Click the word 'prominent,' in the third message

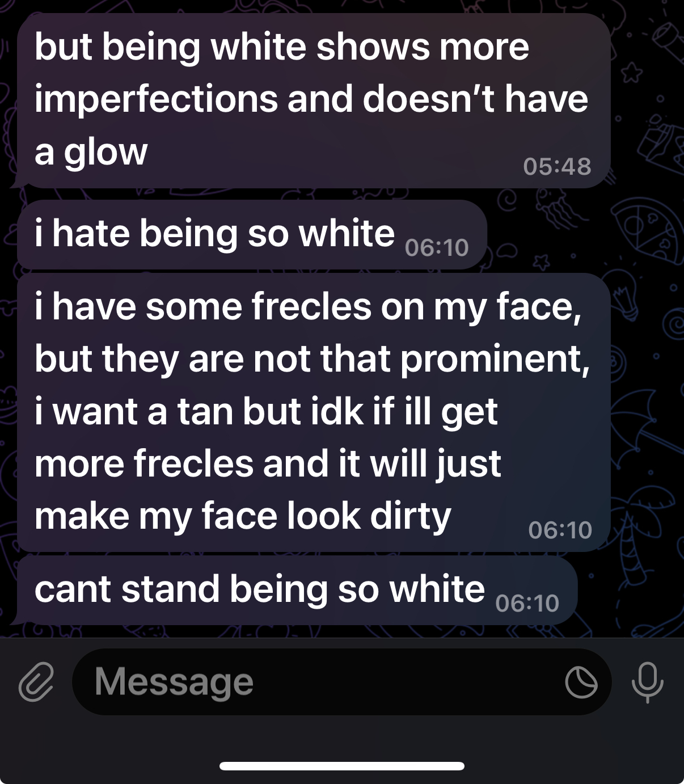tap(495, 360)
